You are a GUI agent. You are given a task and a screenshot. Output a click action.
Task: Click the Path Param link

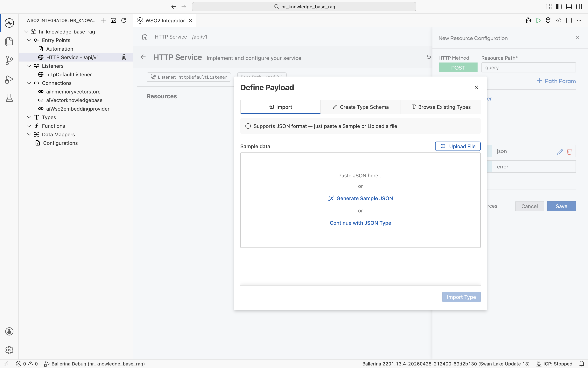click(x=556, y=81)
